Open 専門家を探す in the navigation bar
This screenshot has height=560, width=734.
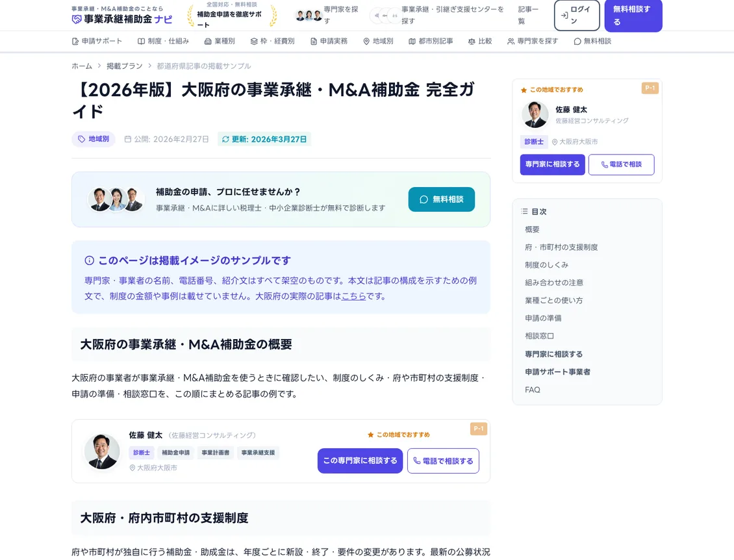click(x=533, y=41)
